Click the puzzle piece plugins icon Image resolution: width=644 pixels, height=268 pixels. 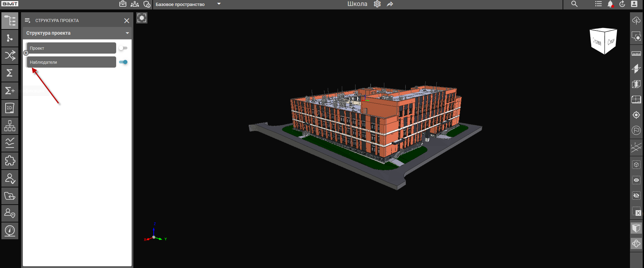point(10,161)
